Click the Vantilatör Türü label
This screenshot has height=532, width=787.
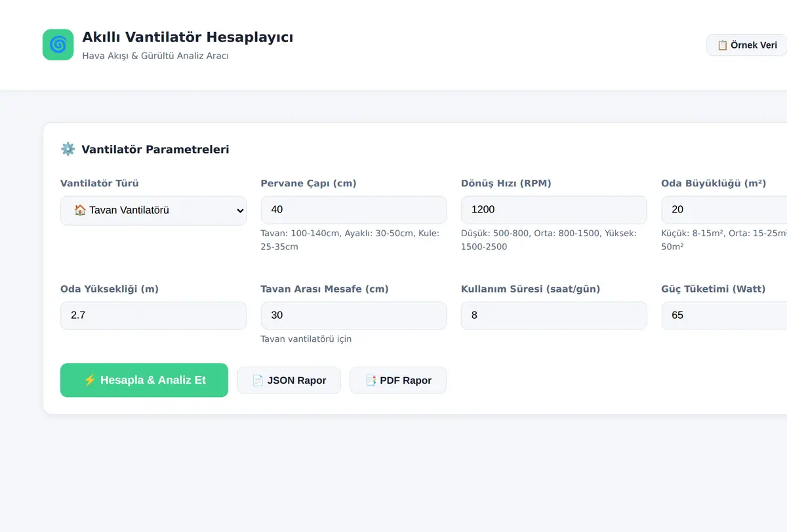coord(100,184)
